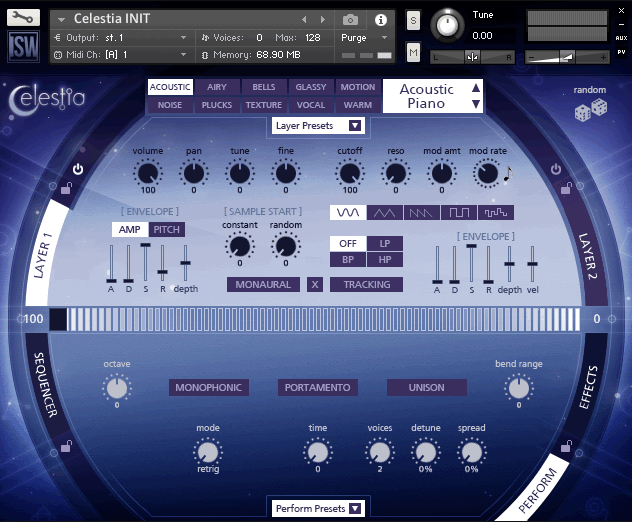The image size is (632, 522).
Task: Toggle the Solo S button
Action: tap(413, 21)
